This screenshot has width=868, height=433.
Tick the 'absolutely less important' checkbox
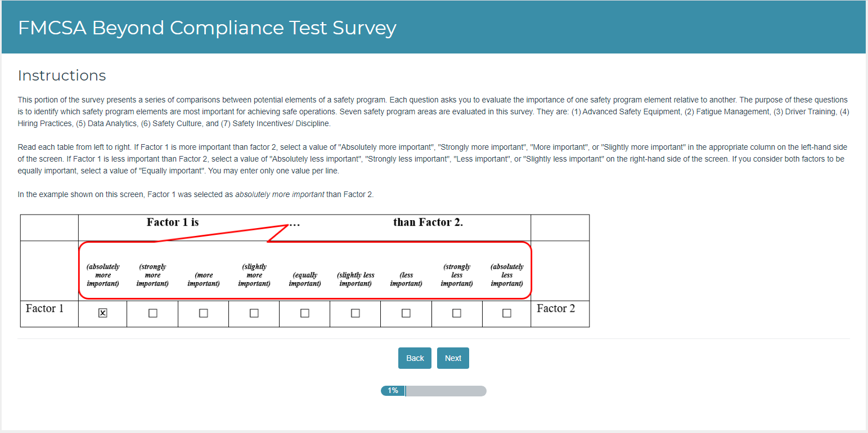click(507, 313)
